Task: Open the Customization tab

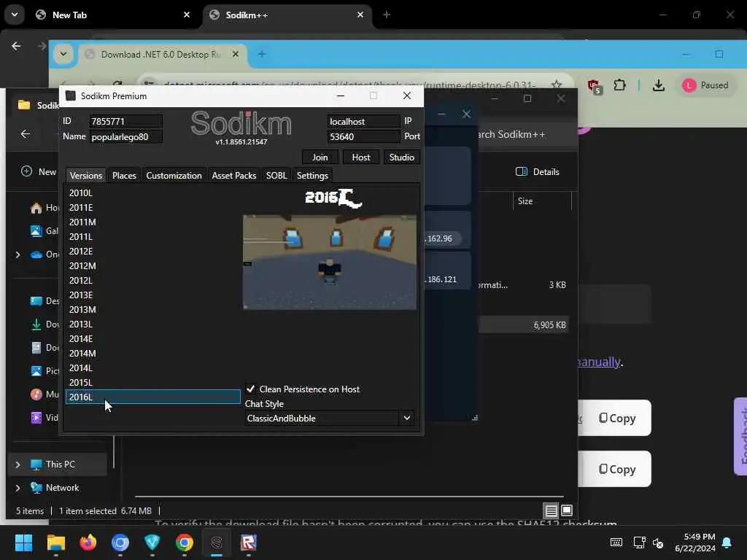Action: click(x=174, y=175)
